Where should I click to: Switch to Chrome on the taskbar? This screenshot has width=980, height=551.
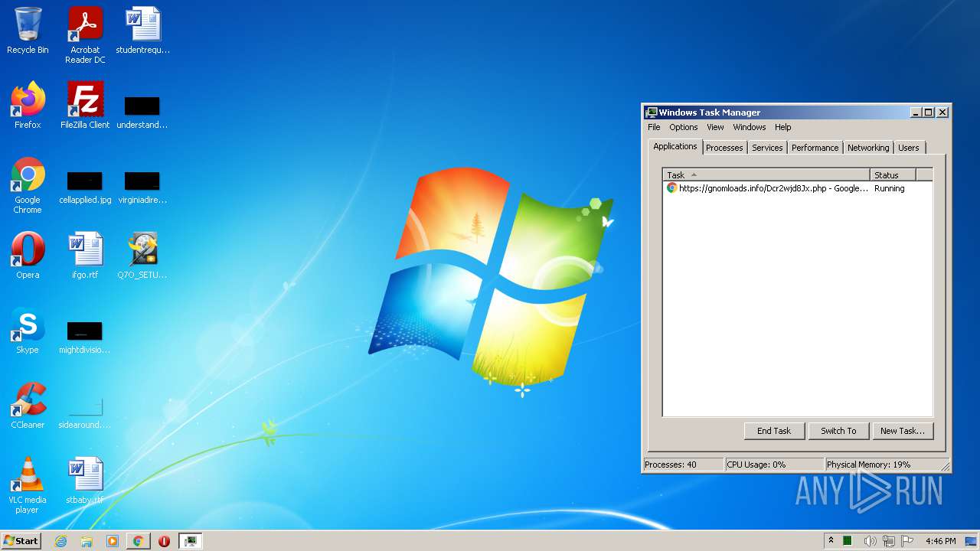click(x=138, y=541)
